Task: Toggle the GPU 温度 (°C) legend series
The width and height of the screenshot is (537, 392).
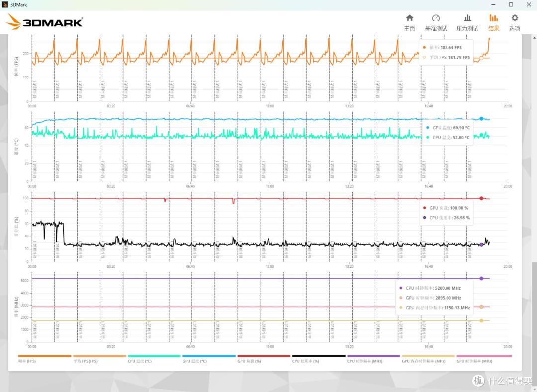Action: (x=209, y=359)
